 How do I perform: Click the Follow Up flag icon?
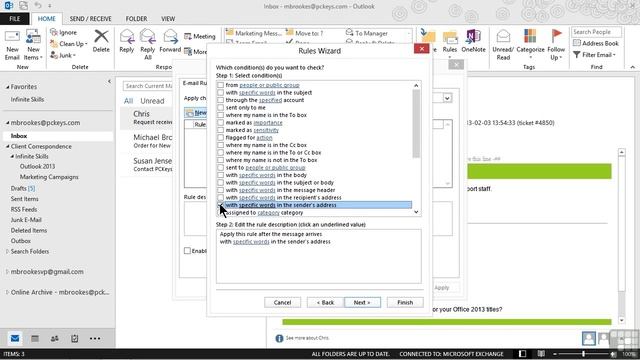point(556,36)
